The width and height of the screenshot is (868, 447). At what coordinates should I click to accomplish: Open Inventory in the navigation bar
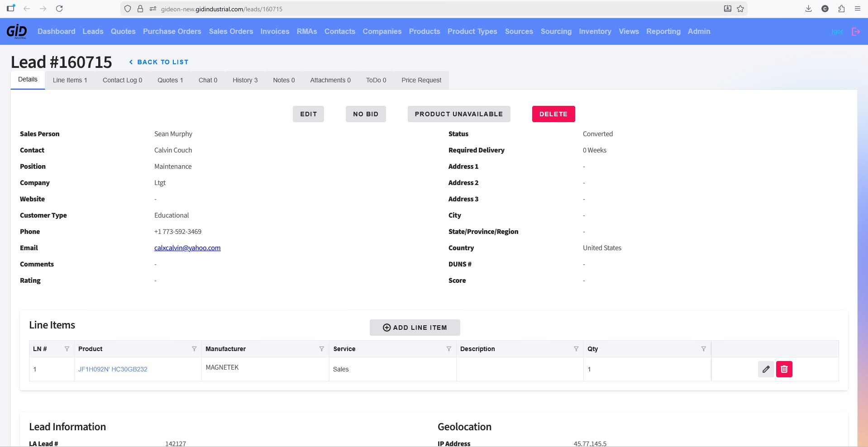click(595, 31)
